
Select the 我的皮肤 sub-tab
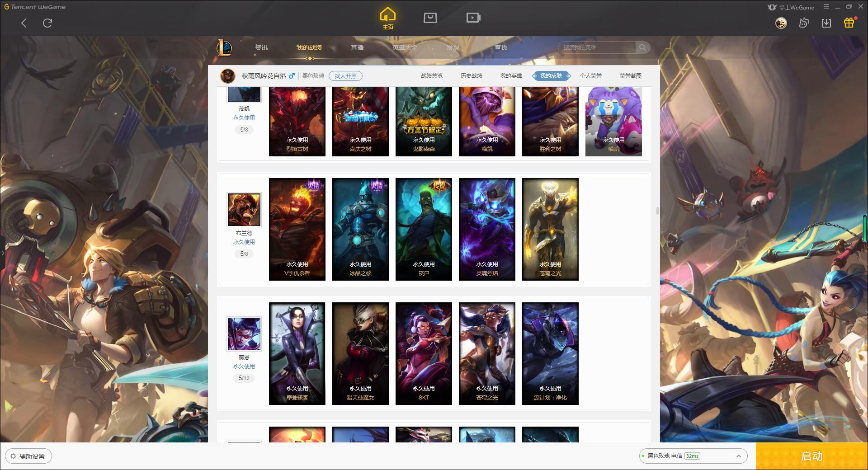[551, 76]
